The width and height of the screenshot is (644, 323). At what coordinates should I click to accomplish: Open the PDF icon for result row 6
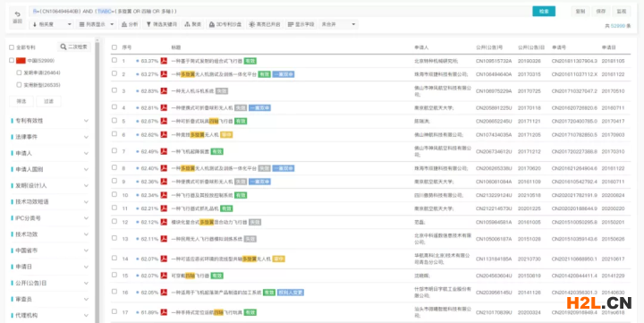[164, 134]
